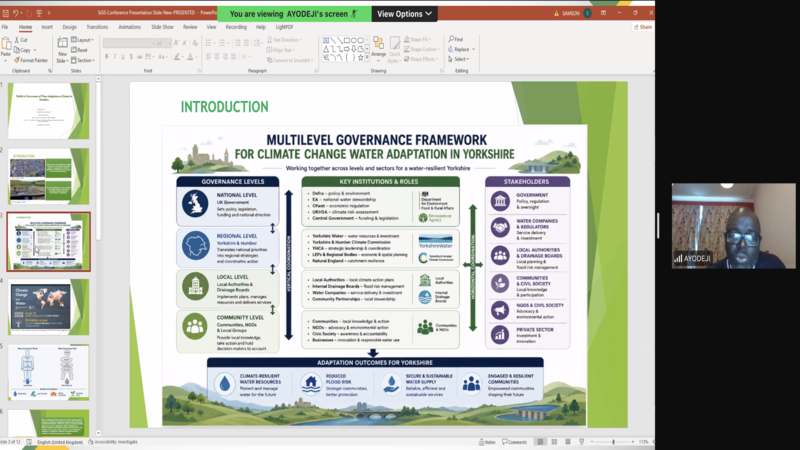Insert a New Slide

tap(62, 50)
